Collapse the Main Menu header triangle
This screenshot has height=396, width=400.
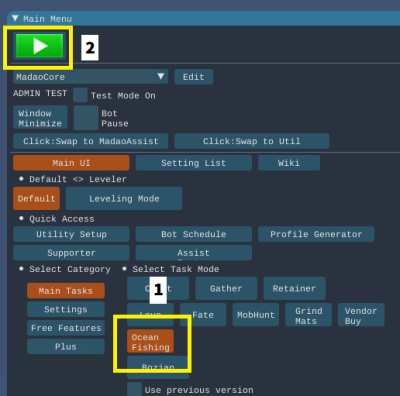[x=15, y=18]
